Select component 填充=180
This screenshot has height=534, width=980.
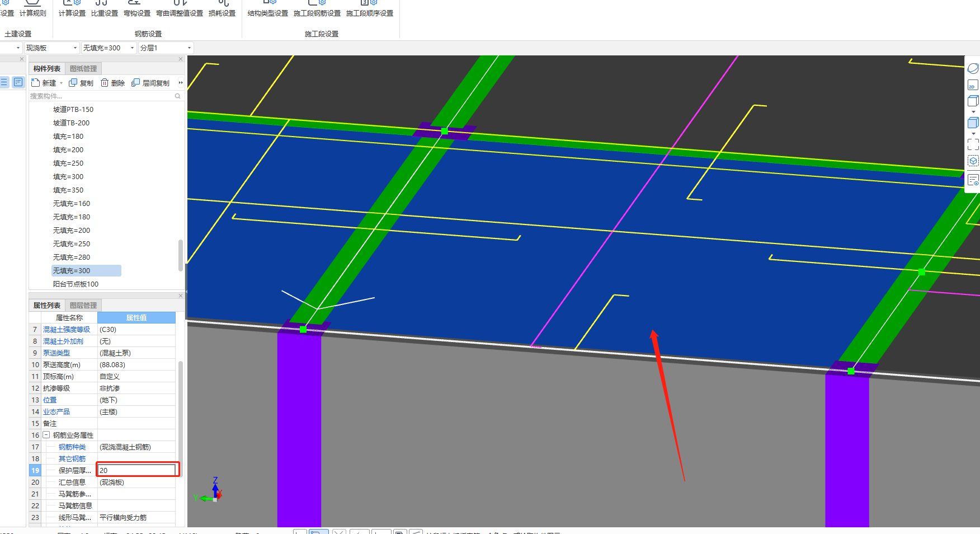click(68, 137)
